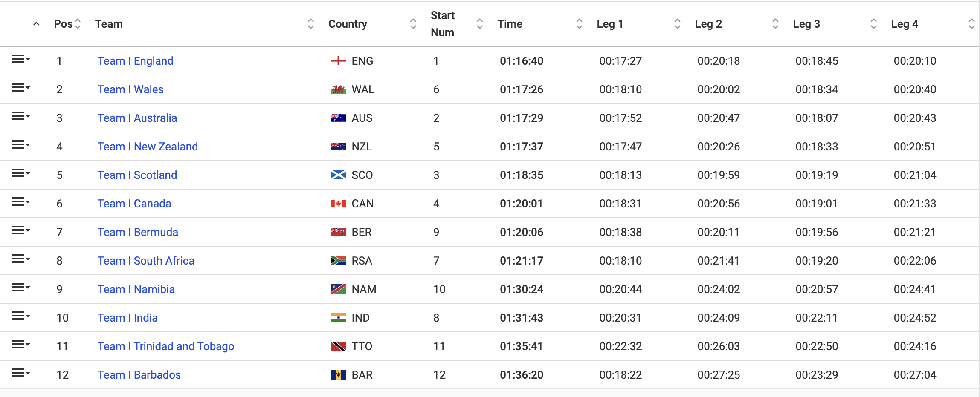The height and width of the screenshot is (397, 980).
Task: Open row menu icon for Team England
Action: coord(20,59)
